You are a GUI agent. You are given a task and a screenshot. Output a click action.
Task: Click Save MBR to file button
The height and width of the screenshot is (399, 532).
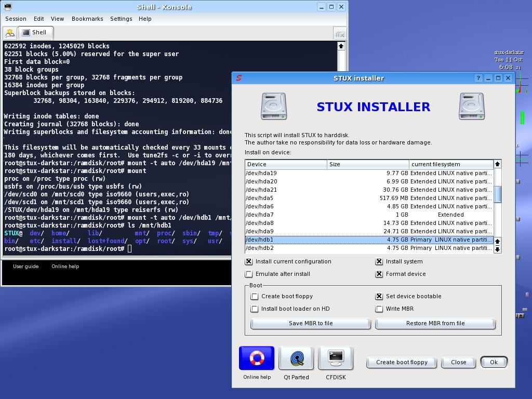[311, 323]
